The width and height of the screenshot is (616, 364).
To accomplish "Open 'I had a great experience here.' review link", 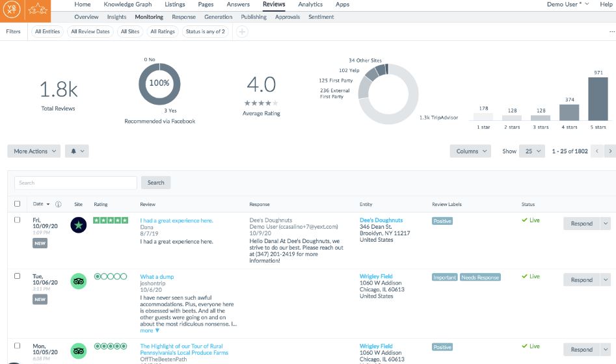I will (176, 221).
